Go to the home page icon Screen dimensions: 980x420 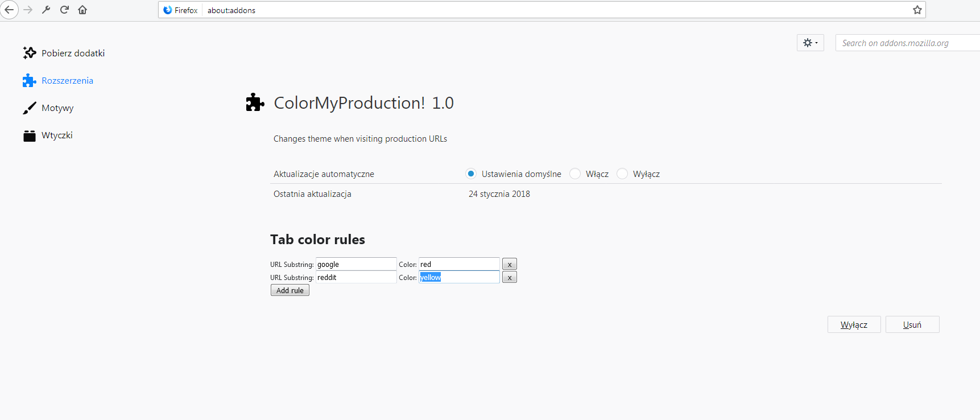tap(82, 10)
